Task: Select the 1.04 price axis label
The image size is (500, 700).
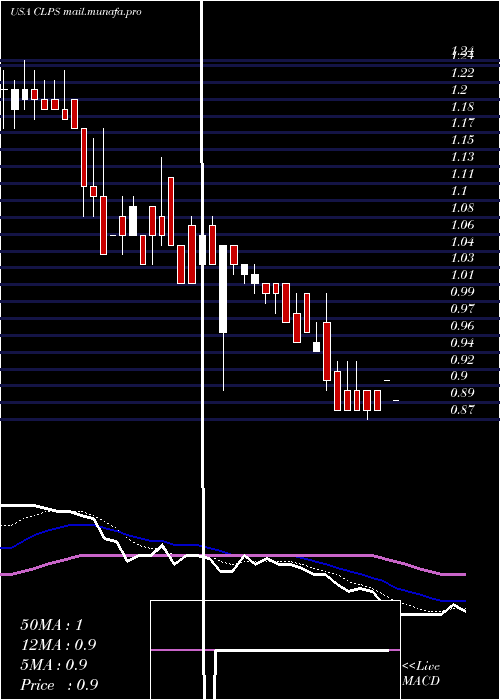Action: click(x=462, y=242)
